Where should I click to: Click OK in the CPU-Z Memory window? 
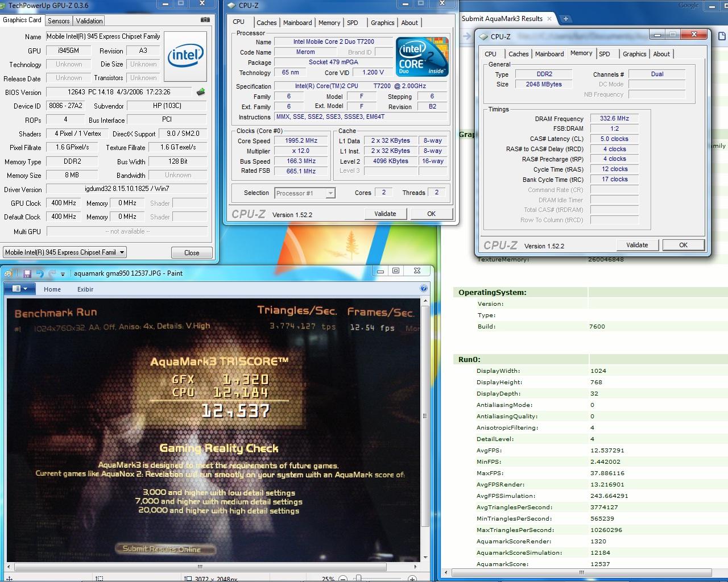coord(683,245)
